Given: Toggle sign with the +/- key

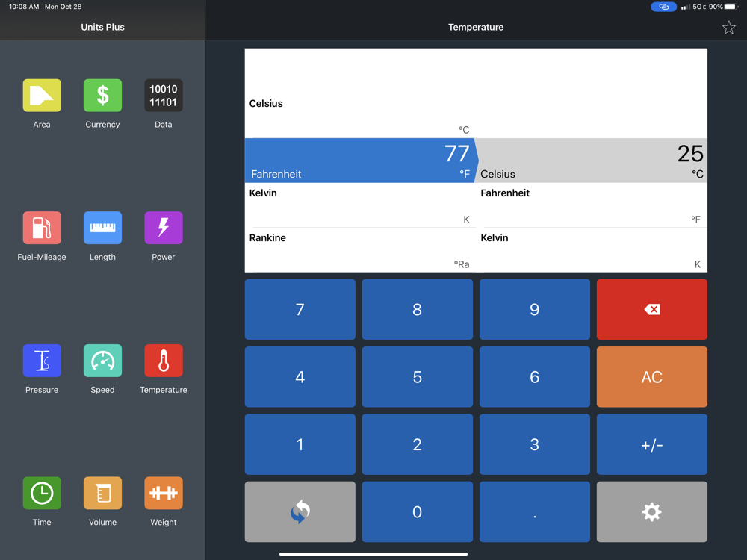Looking at the screenshot, I should [651, 444].
